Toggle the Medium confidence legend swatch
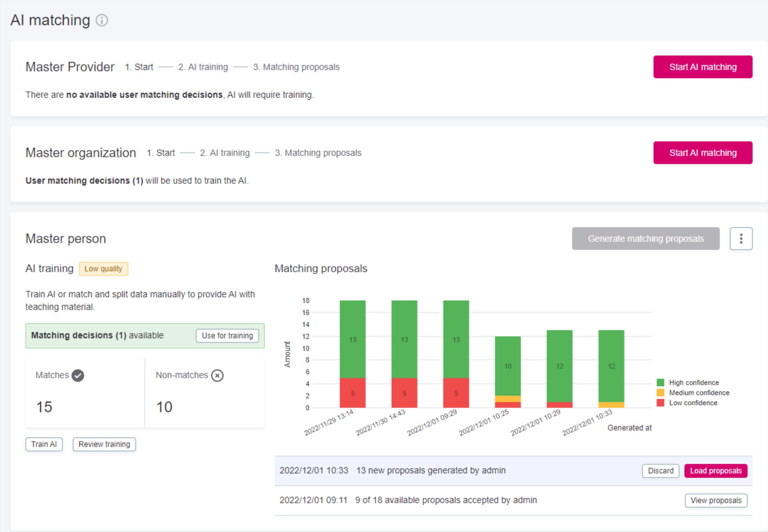768x532 pixels. 660,392
